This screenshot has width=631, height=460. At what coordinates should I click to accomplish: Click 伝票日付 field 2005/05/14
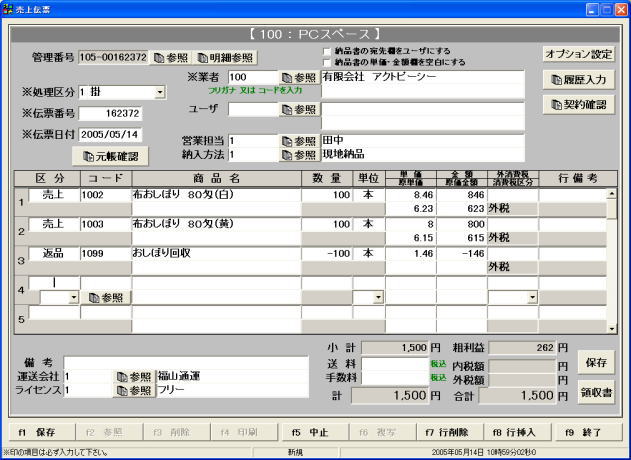(110, 134)
